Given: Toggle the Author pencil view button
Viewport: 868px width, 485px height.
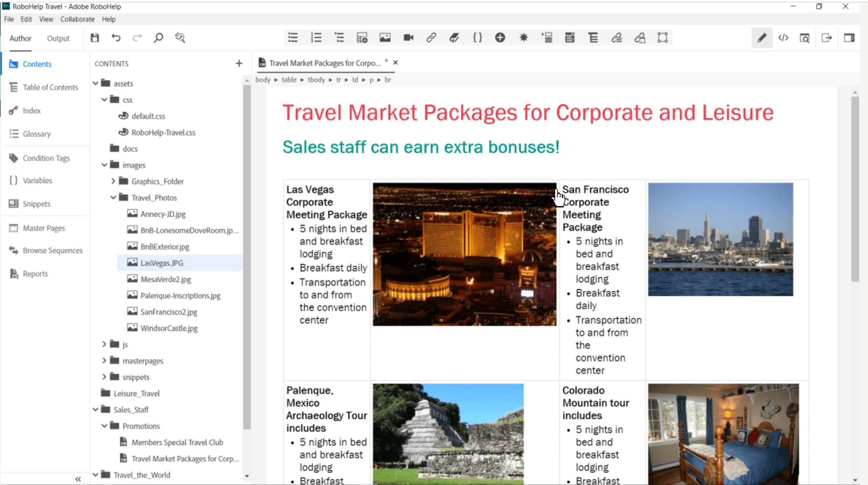Looking at the screenshot, I should pyautogui.click(x=762, y=38).
